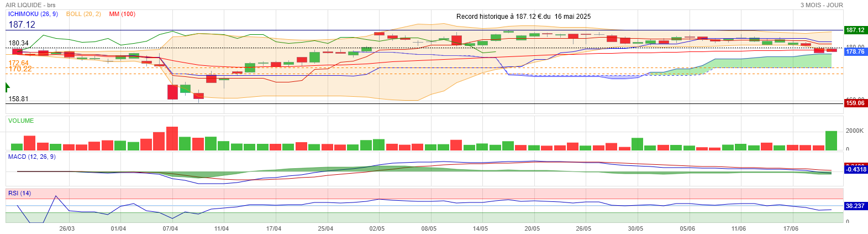868x234 pixels.
Task: Click the 02/05 date label
Action: [377, 228]
